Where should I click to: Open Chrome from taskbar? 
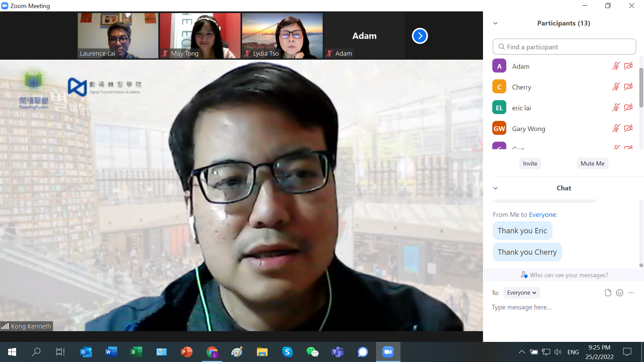(x=212, y=352)
